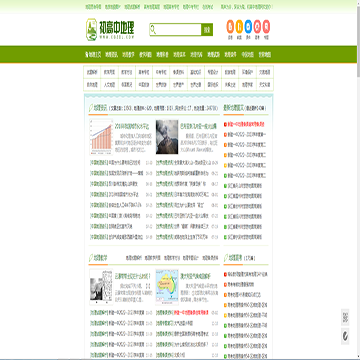Open 世界地图 in the green navigation bar
The image size is (360, 360).
click(264, 55)
